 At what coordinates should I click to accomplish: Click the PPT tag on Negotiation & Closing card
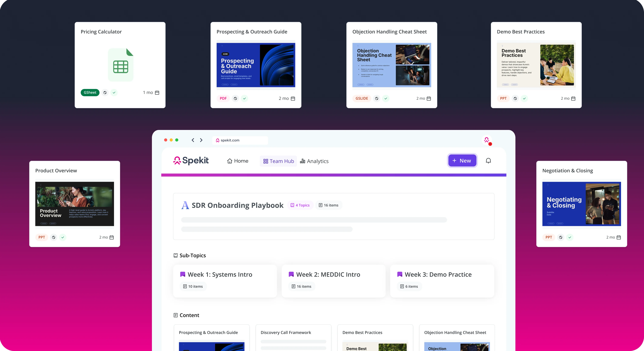[549, 237]
